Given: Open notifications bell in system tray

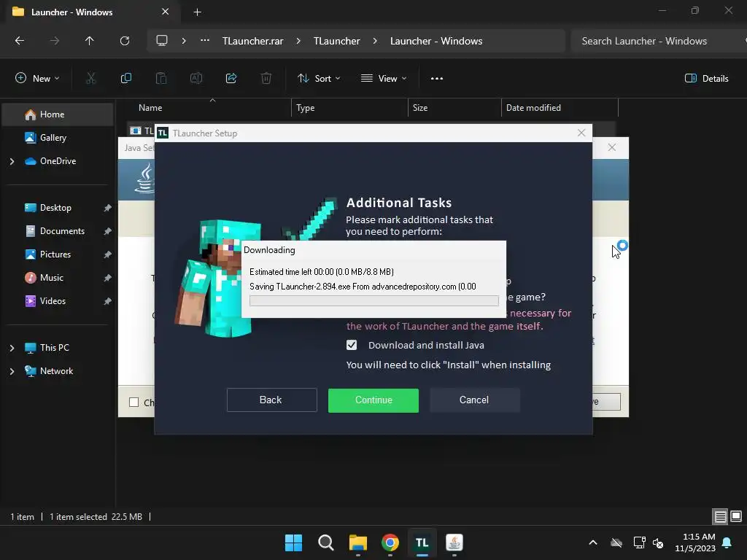Looking at the screenshot, I should pos(727,542).
